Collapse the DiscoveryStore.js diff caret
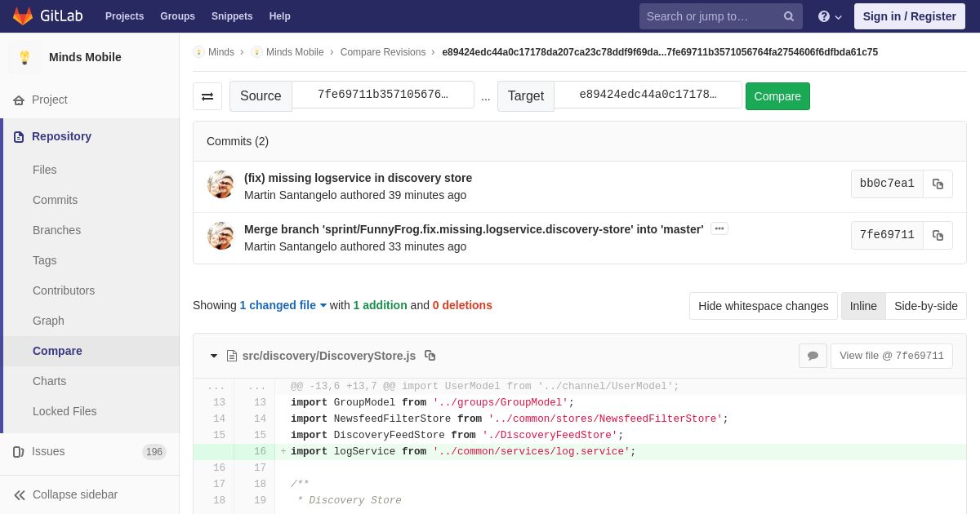 [214, 356]
